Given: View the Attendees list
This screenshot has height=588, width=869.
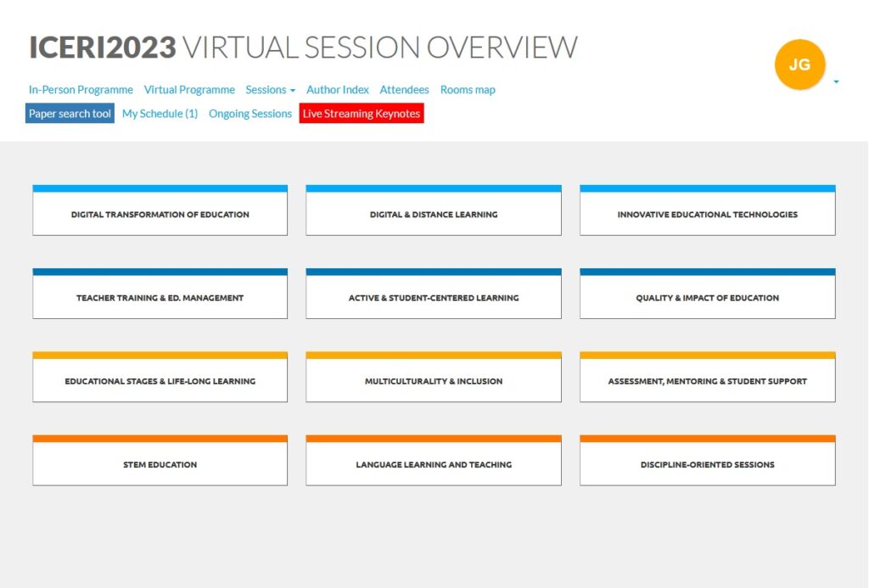Looking at the screenshot, I should (404, 90).
